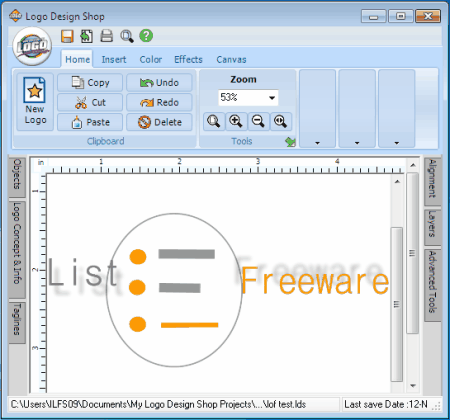Switch to the Insert ribbon tab
Viewport: 450px width, 420px height.
pos(114,60)
